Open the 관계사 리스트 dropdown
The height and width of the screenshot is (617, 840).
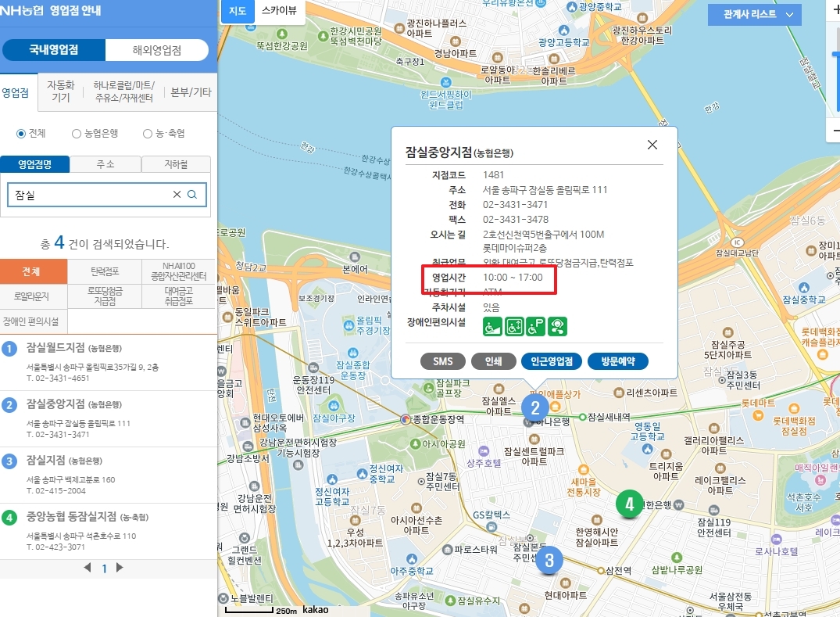point(753,14)
